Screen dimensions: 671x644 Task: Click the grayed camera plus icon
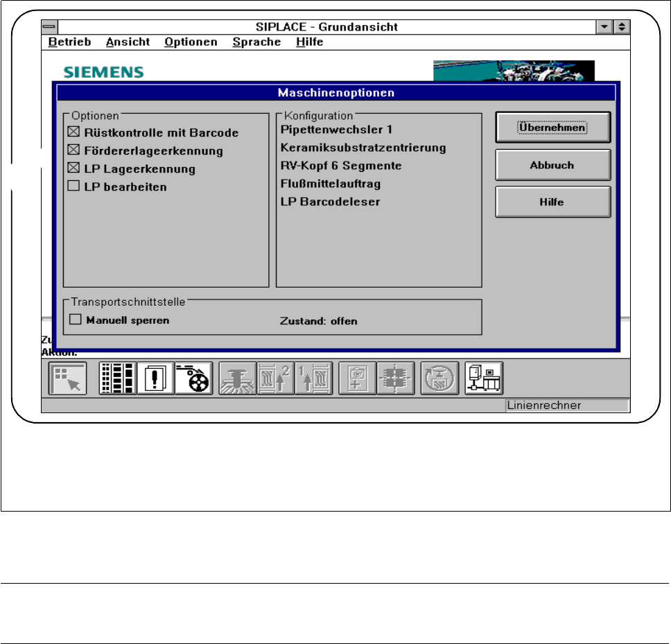[357, 378]
